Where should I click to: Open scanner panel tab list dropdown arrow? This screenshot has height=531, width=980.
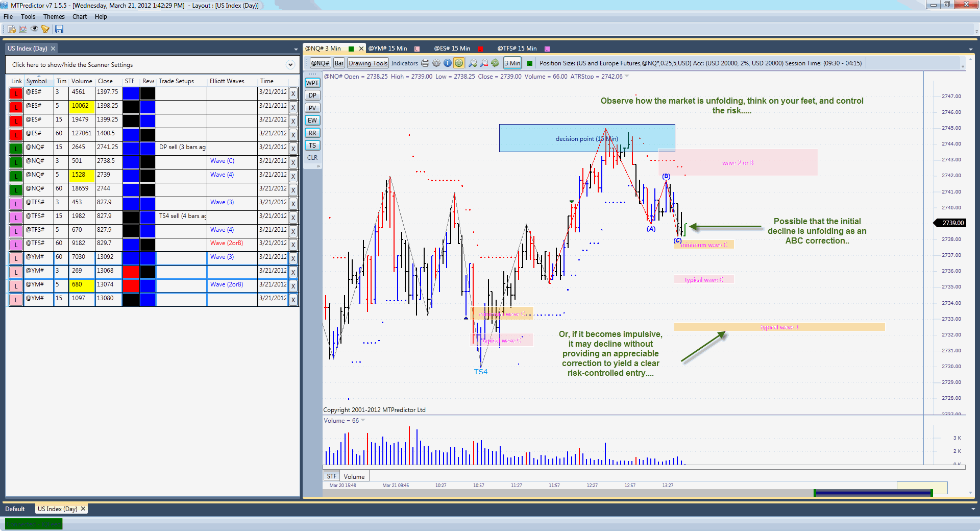pos(296,50)
